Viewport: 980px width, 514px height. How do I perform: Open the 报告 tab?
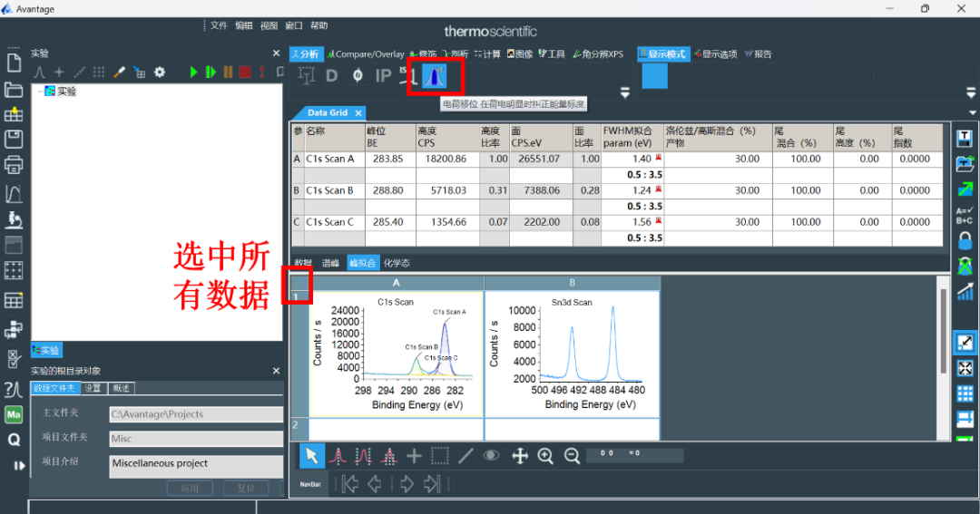[x=758, y=54]
